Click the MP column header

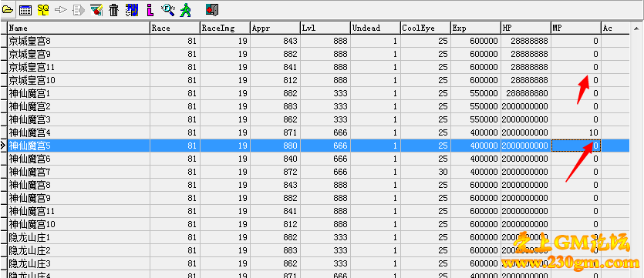point(576,28)
